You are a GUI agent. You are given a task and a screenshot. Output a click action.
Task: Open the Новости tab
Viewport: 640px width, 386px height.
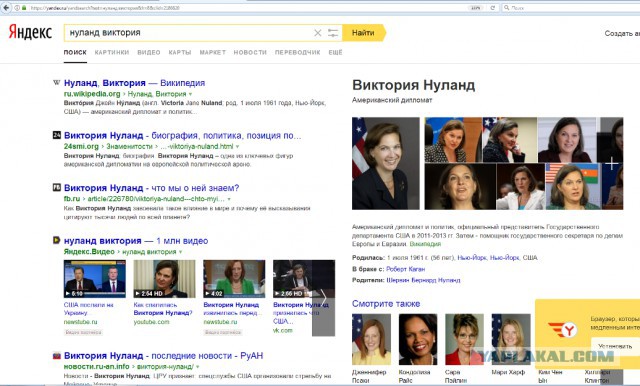click(250, 52)
